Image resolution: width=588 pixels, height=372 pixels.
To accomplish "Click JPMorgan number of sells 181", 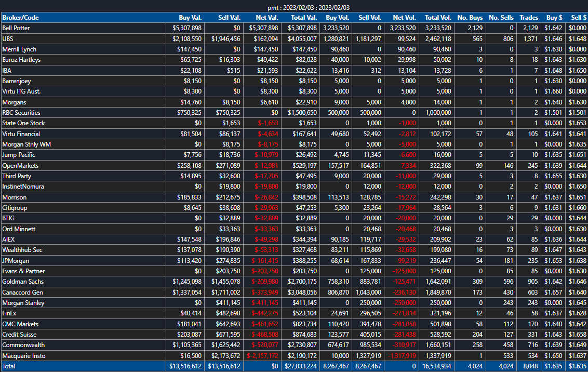I will tap(508, 261).
